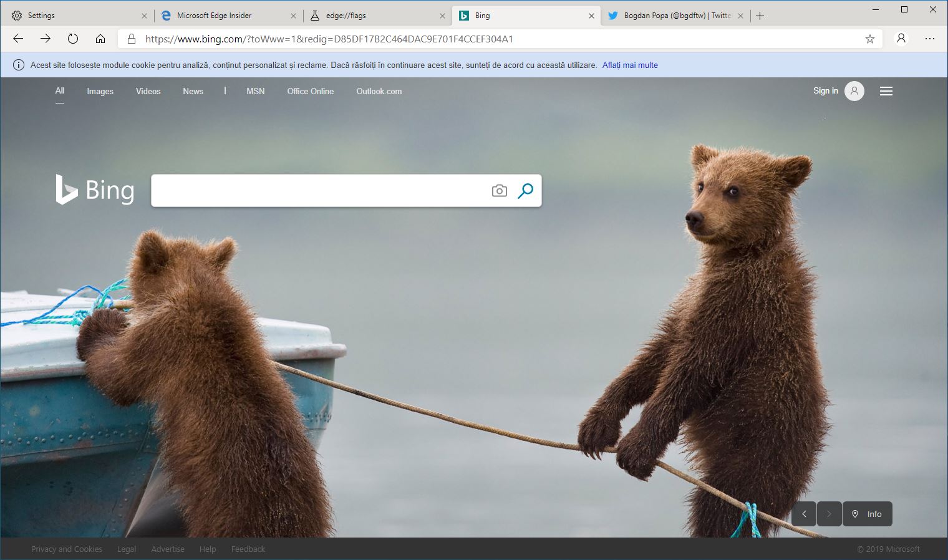Open the Outlook.com link

(379, 91)
